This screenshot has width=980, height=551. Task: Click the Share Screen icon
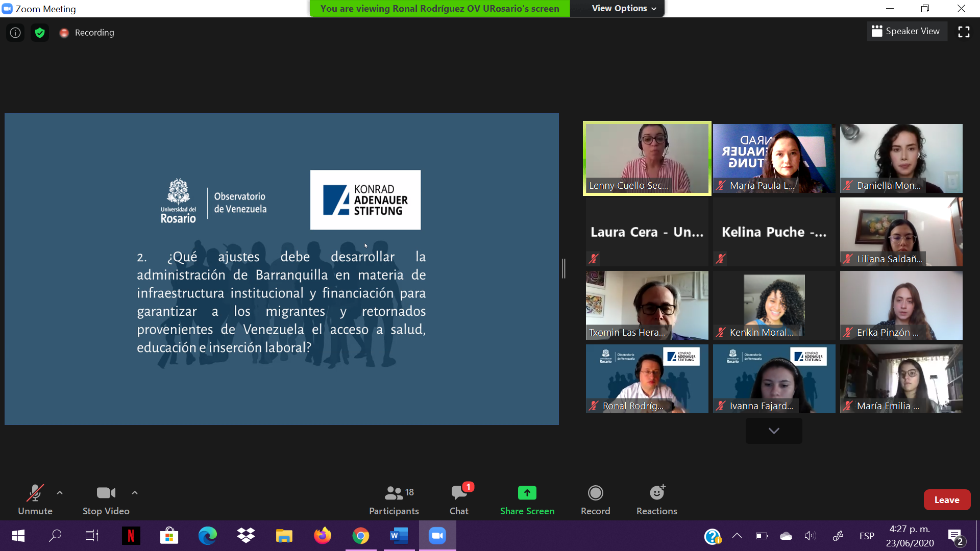click(x=527, y=493)
